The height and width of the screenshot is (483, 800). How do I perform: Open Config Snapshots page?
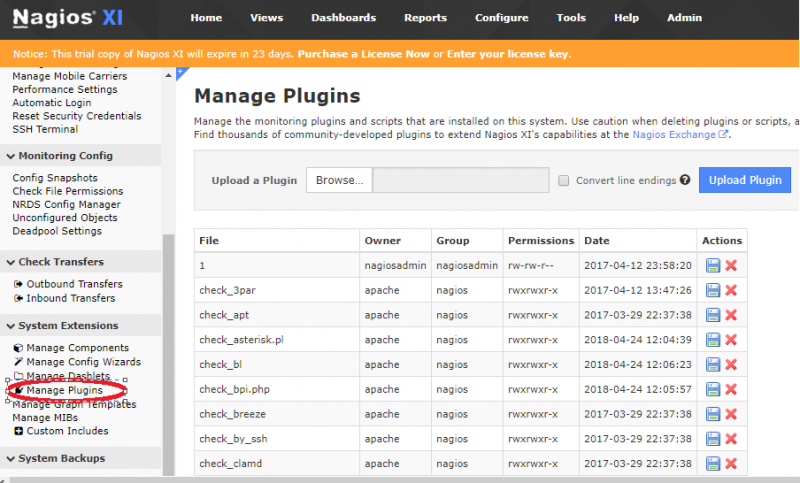tap(55, 178)
